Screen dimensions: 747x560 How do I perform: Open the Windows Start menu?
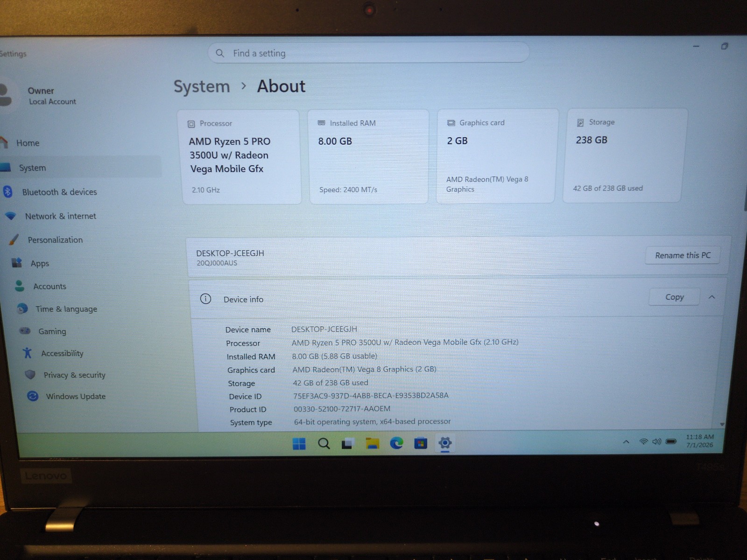(x=299, y=443)
